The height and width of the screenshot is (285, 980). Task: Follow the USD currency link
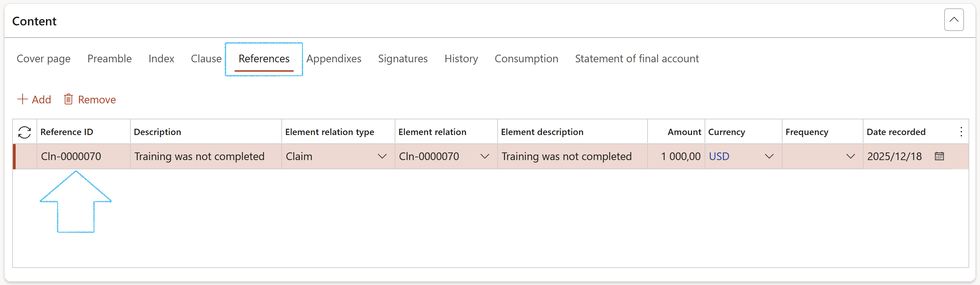point(718,156)
